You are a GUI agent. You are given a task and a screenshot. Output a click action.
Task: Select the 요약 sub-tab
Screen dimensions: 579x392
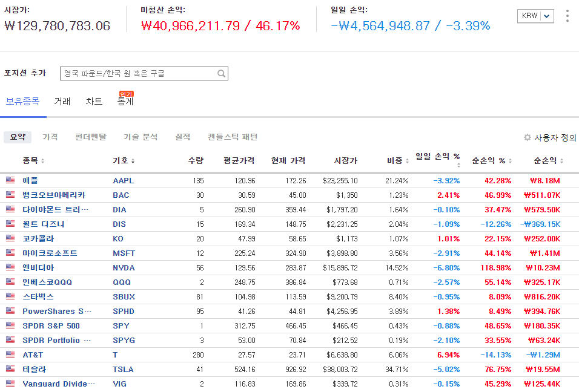point(18,137)
